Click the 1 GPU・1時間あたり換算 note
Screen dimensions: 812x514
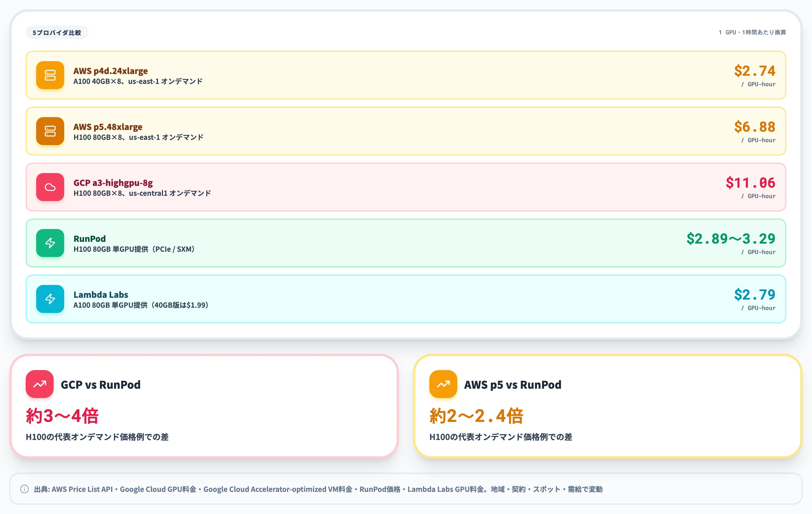[x=752, y=32]
